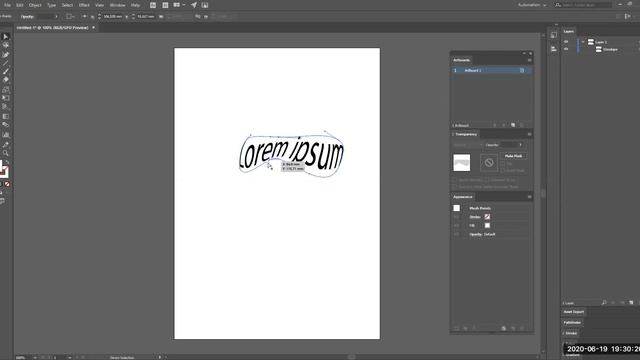Viewport: 640px width, 360px height.
Task: Click the width value field in control bar
Action: pos(112,17)
